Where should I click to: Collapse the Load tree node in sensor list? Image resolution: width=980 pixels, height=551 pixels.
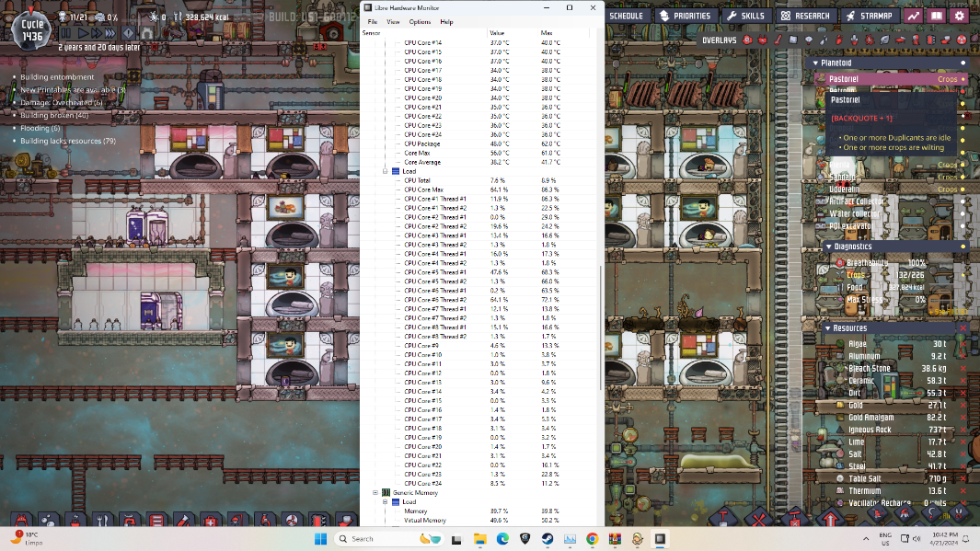coord(386,171)
